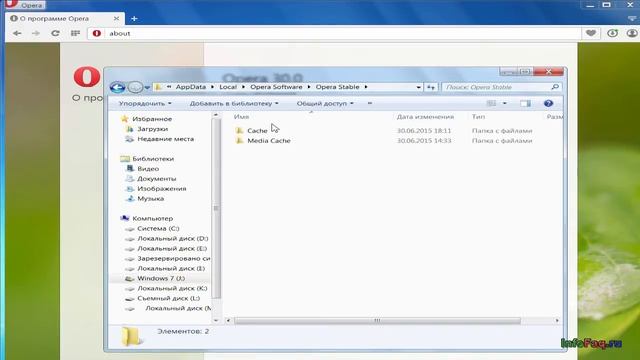The width and height of the screenshot is (640, 360).
Task: Select Библиотеки in navigation pane
Action: (x=153, y=159)
